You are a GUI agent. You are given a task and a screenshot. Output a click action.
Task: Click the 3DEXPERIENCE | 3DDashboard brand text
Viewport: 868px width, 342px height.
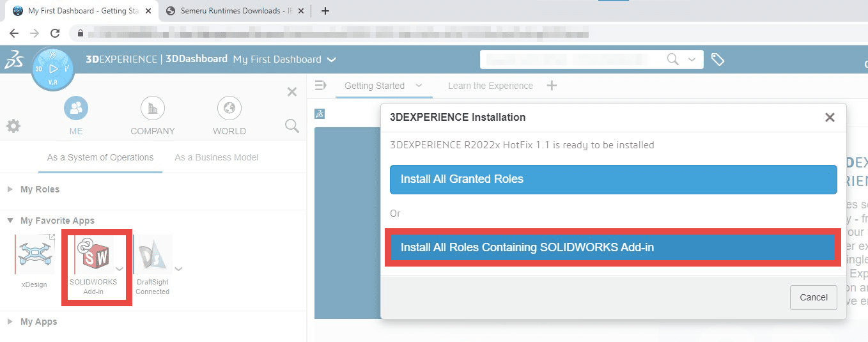pyautogui.click(x=157, y=59)
